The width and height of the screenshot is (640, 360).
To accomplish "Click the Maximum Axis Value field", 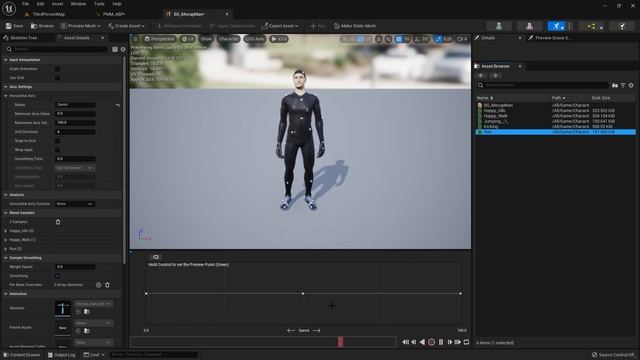I will [x=75, y=122].
